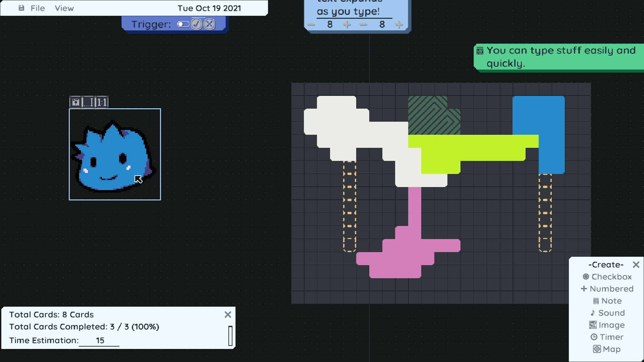Click the image card's 1:1 reset size button
The width and height of the screenshot is (644, 362).
(x=102, y=102)
